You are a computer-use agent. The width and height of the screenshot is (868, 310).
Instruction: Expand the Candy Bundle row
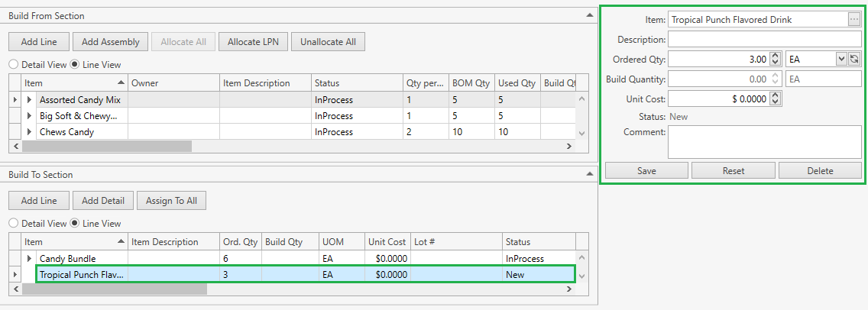[30, 259]
